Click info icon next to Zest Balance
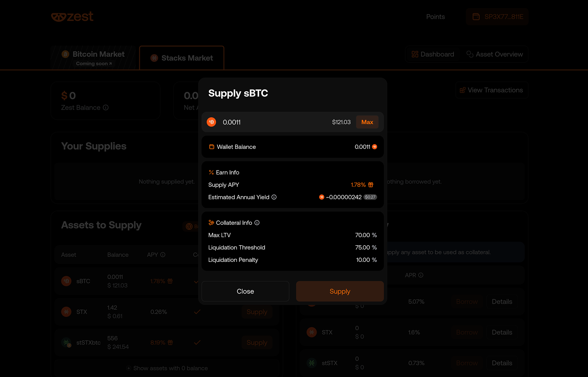This screenshot has height=377, width=588. [x=106, y=107]
